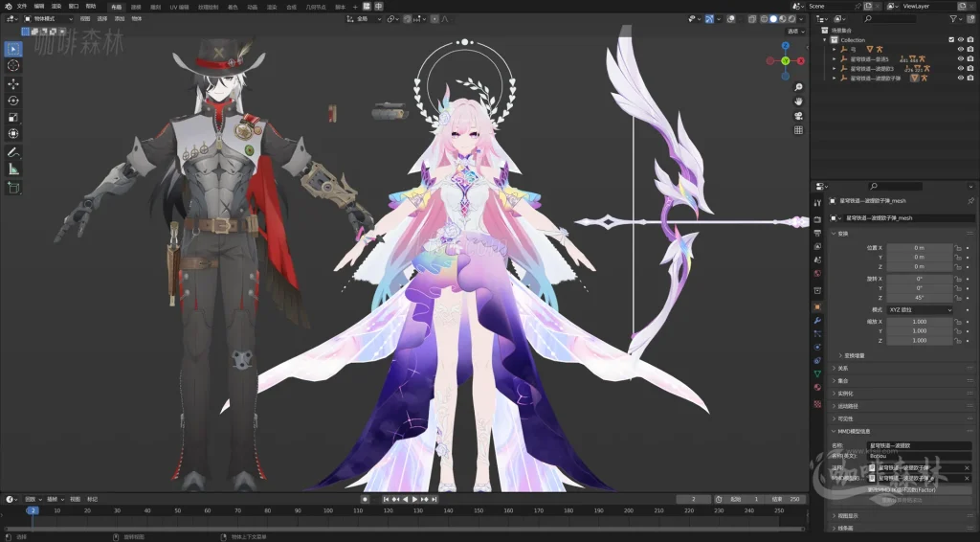Open the Material properties tab icon
This screenshot has width=980, height=542.
(x=817, y=387)
